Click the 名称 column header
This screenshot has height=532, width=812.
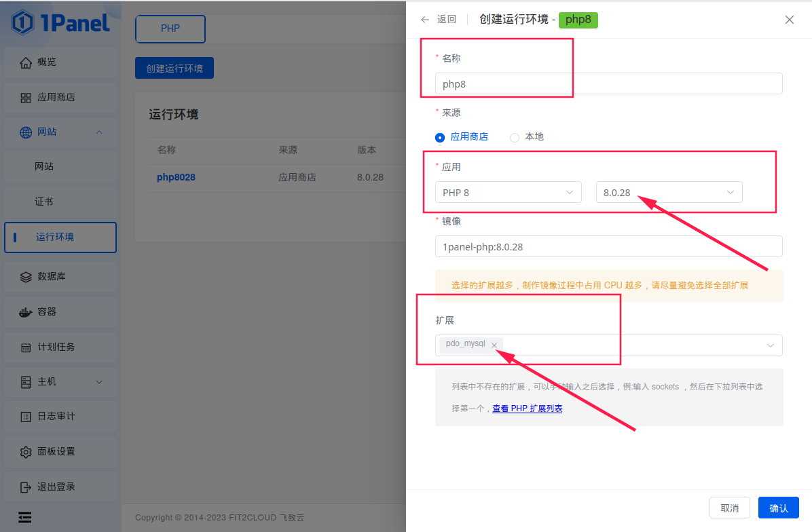tap(167, 150)
